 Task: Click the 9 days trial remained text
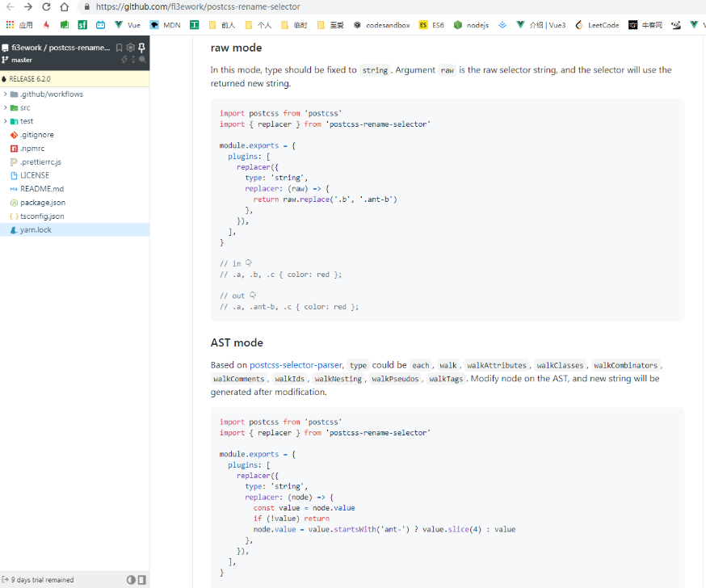tap(42, 580)
